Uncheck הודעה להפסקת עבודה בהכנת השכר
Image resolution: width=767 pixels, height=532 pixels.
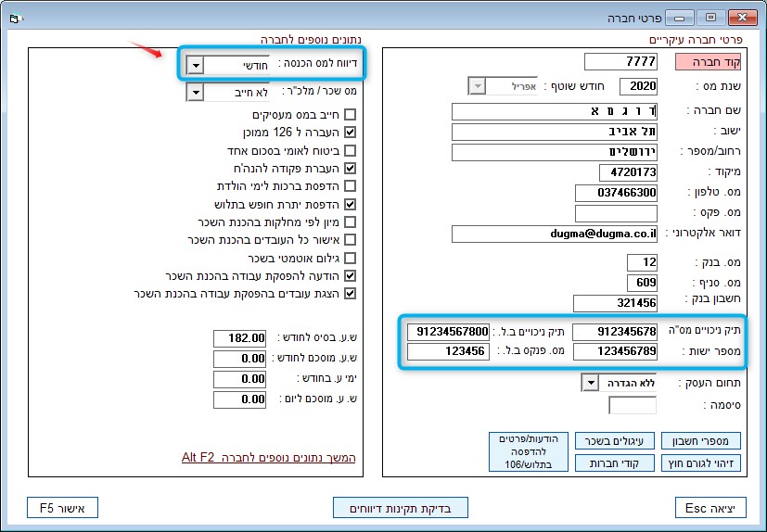coord(350,276)
